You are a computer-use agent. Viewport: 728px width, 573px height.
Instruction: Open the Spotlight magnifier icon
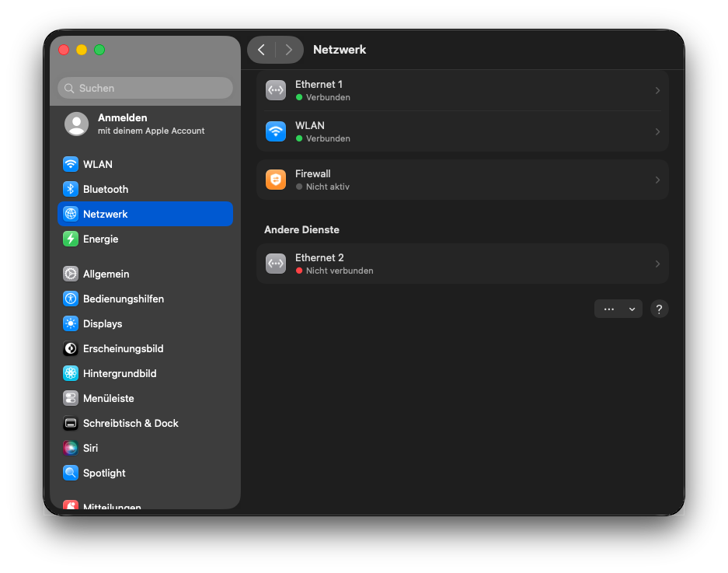(71, 473)
